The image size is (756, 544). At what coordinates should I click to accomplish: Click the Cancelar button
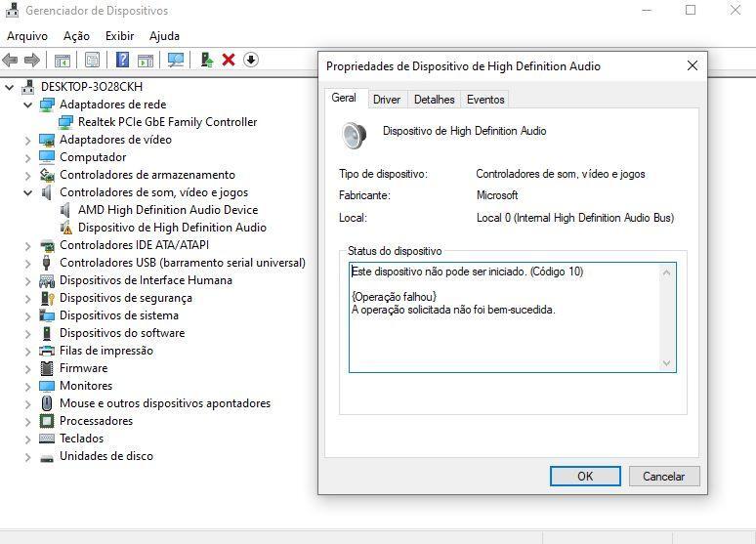coord(664,477)
